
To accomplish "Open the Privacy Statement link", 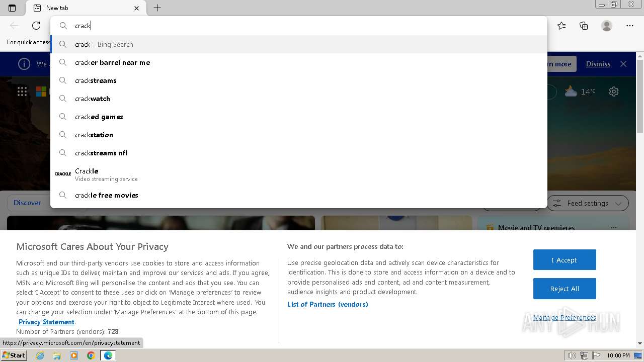I will pos(46,322).
